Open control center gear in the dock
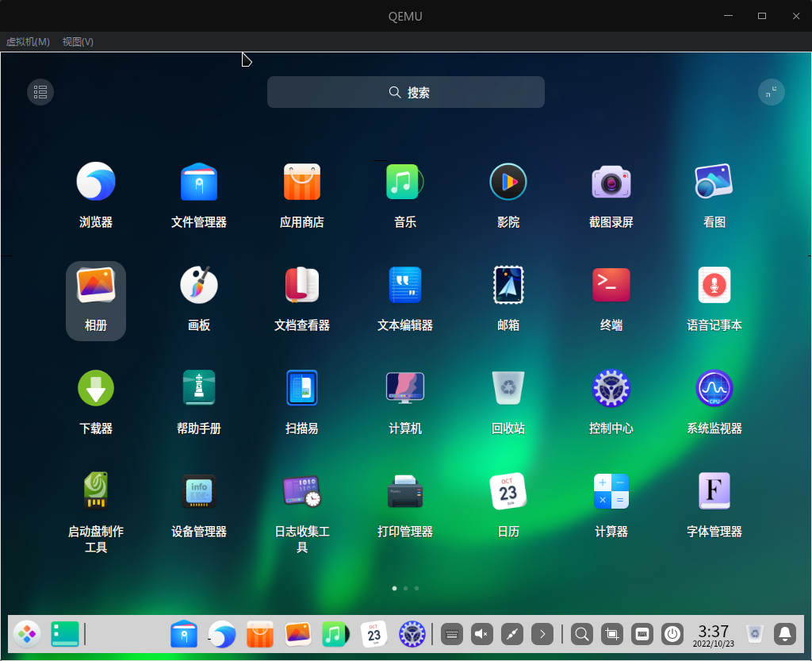This screenshot has height=661, width=812. point(412,634)
